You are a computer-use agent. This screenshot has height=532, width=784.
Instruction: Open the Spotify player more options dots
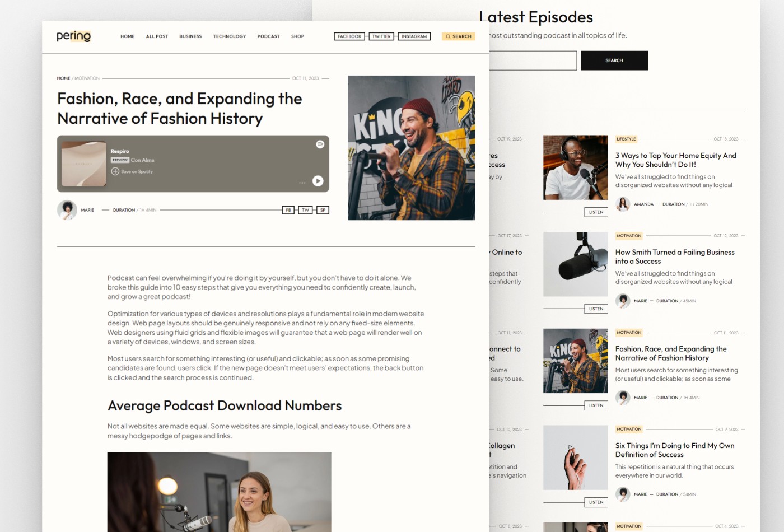pyautogui.click(x=302, y=183)
